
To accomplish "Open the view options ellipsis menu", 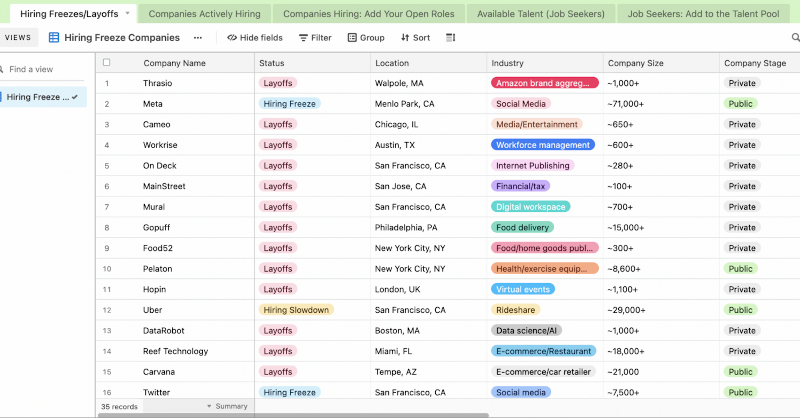I will 198,38.
